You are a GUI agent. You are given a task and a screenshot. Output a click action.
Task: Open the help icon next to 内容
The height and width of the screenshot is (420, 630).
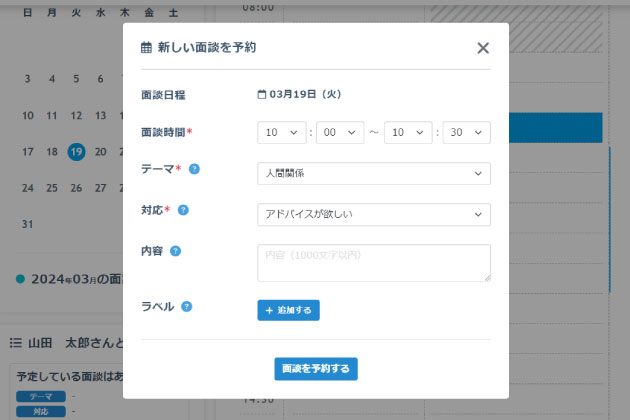pos(176,251)
